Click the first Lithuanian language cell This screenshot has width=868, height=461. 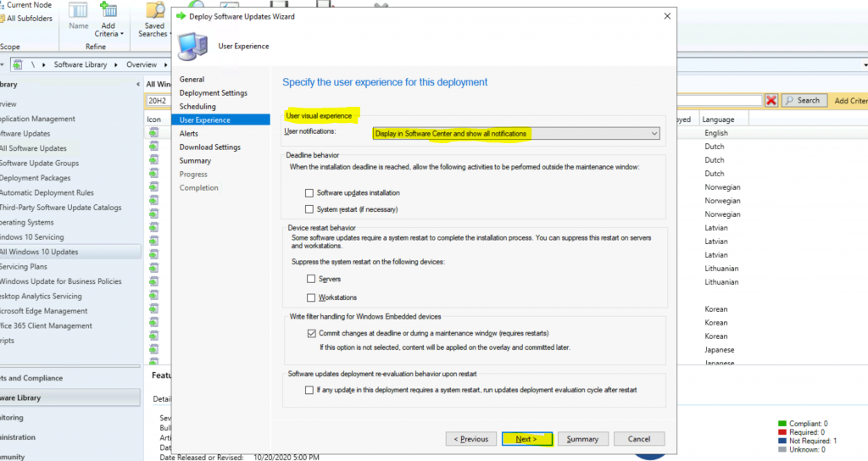coord(721,269)
